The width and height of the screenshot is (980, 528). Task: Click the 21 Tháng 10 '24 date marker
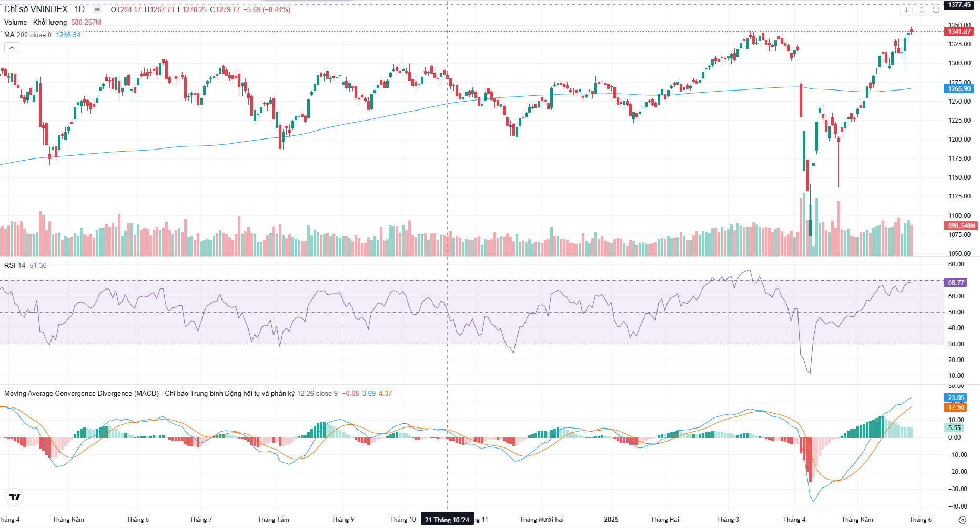(447, 520)
